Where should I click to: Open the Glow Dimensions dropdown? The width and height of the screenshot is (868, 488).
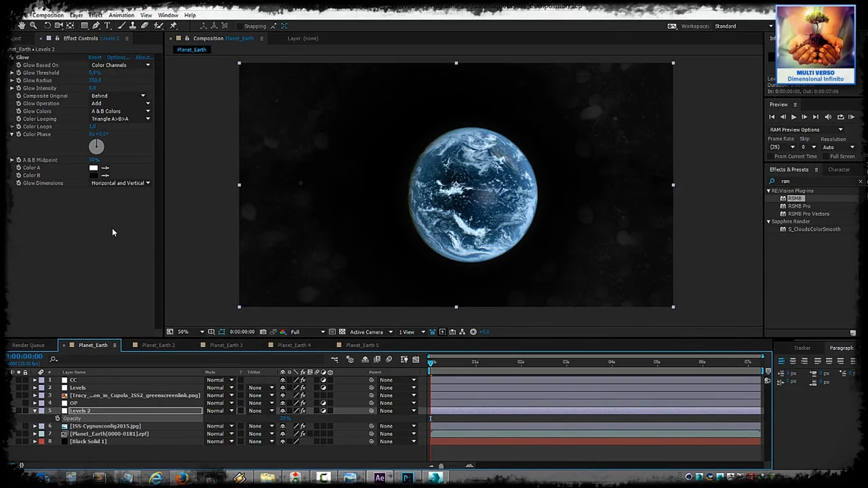(x=121, y=183)
